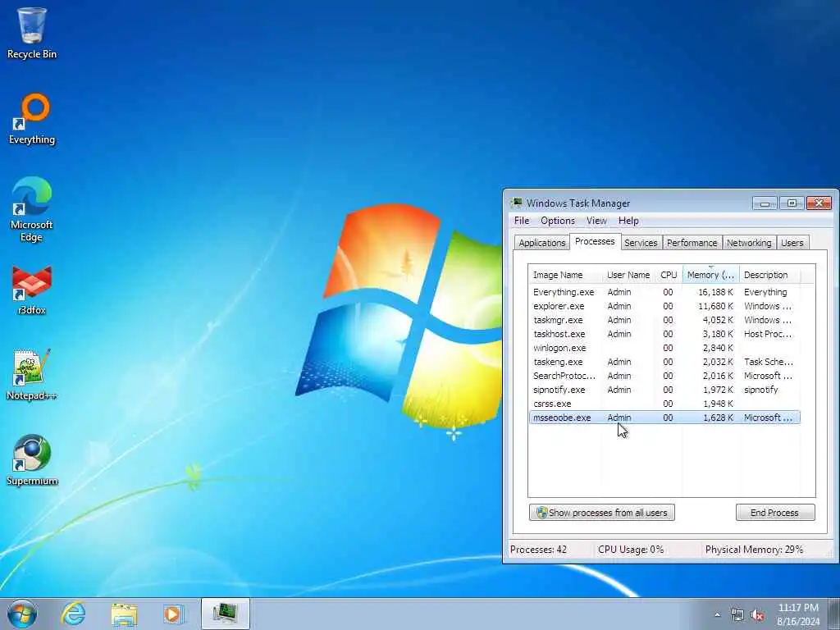This screenshot has height=630, width=840.
Task: Switch to the Users tab
Action: tap(792, 243)
